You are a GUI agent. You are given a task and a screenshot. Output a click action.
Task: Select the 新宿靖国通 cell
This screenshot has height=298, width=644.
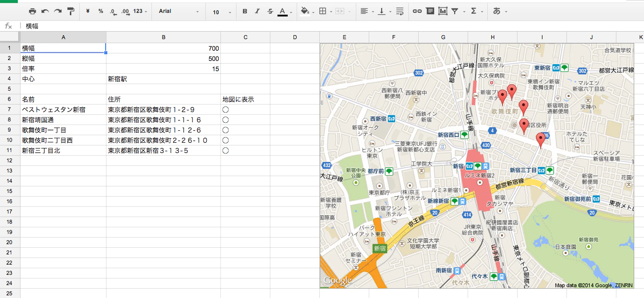(x=63, y=120)
